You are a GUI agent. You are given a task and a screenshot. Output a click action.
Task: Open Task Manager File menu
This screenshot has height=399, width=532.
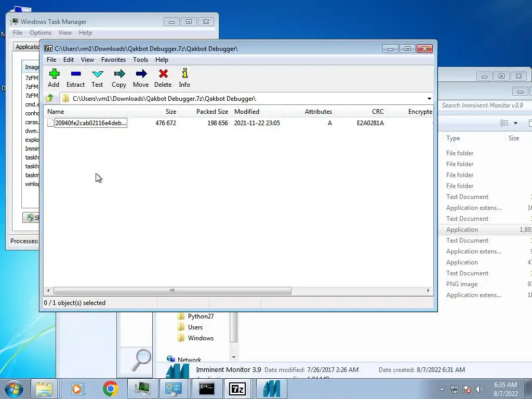coord(18,33)
